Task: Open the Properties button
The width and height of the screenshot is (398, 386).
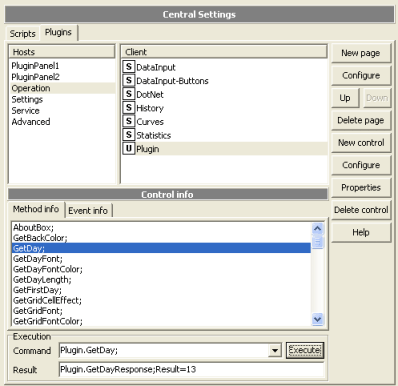Action: tap(361, 188)
